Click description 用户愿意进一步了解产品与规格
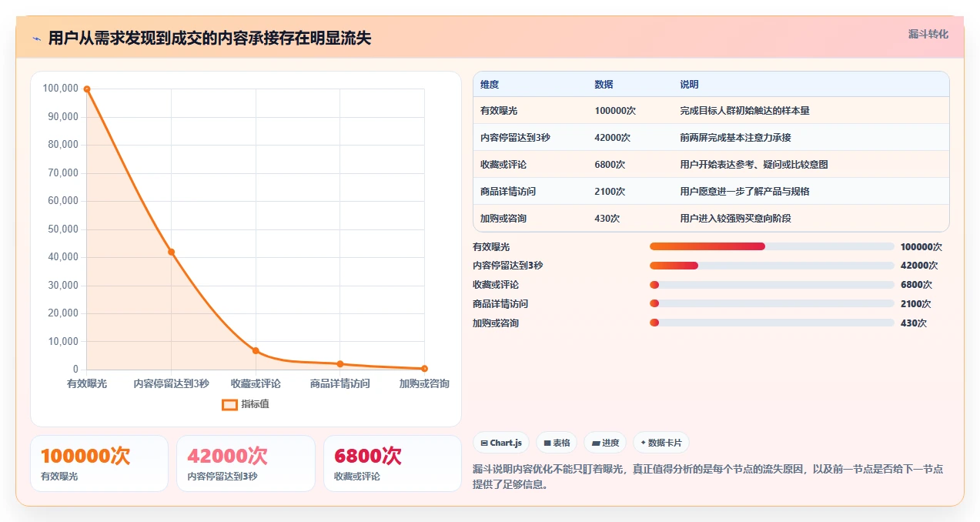Viewport: 980px width, 522px height. 745,192
